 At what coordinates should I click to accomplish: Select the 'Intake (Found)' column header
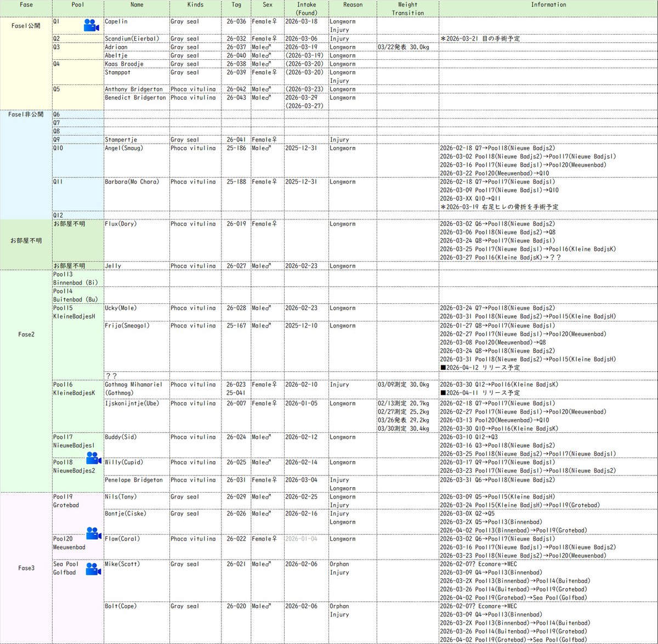coord(307,8)
